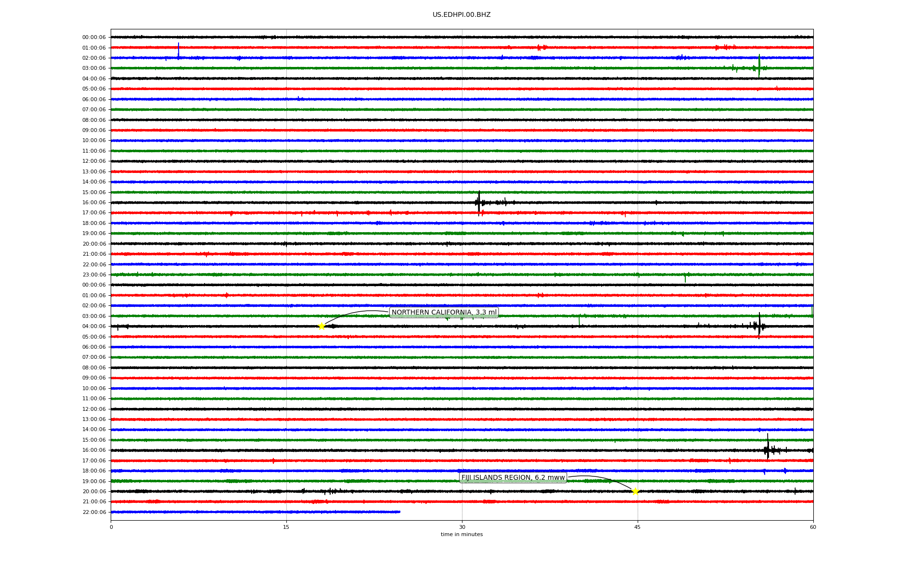Viewport: 924px width, 578px height.
Task: Click the FIJI ISLANDS REGION, 6.2 mww label
Action: (x=513, y=478)
